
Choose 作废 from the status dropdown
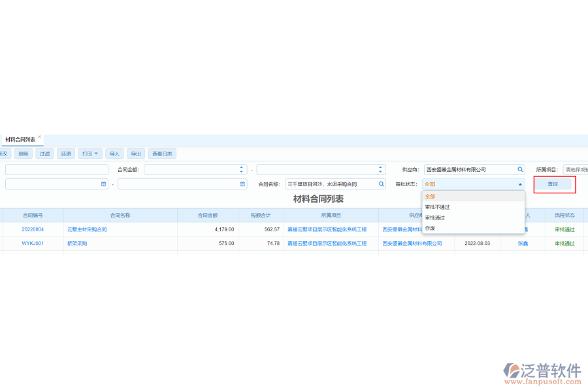click(x=430, y=228)
